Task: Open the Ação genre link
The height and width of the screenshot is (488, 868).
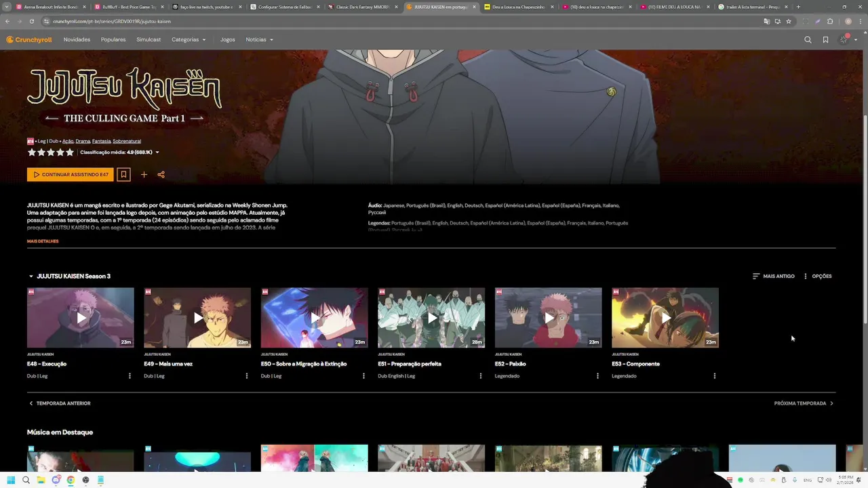Action: click(68, 141)
